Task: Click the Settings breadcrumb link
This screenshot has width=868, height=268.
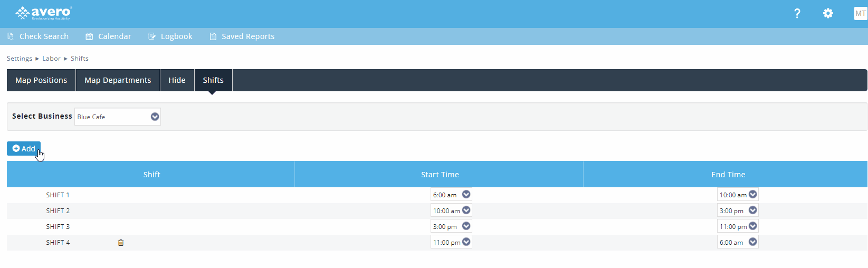Action: 20,59
